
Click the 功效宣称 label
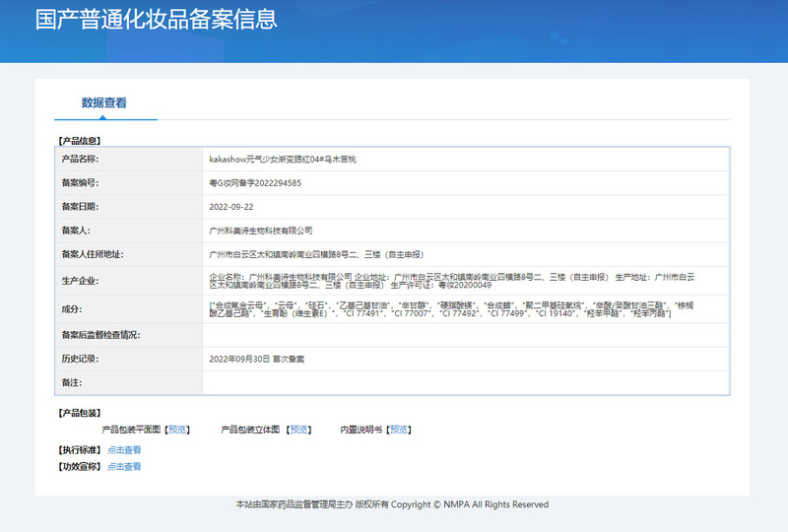[80, 467]
